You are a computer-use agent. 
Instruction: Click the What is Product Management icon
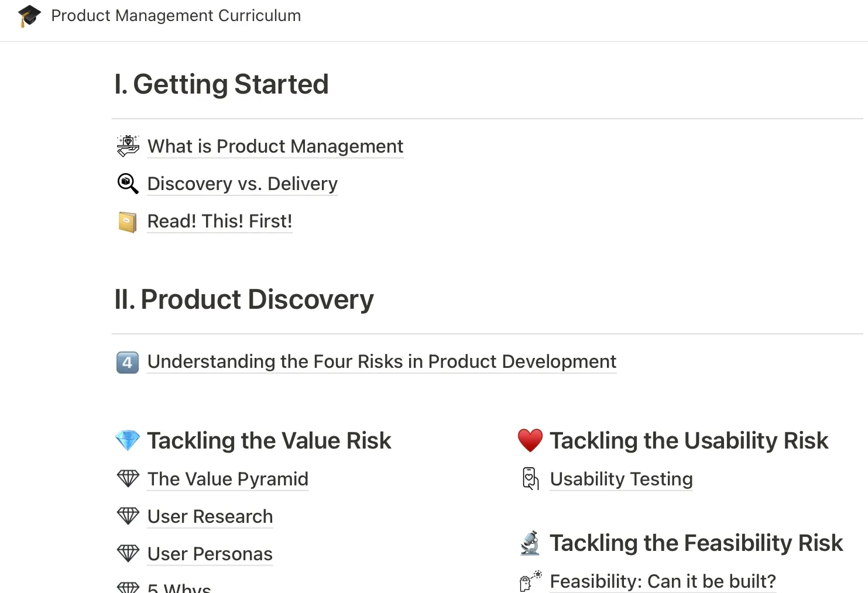128,146
